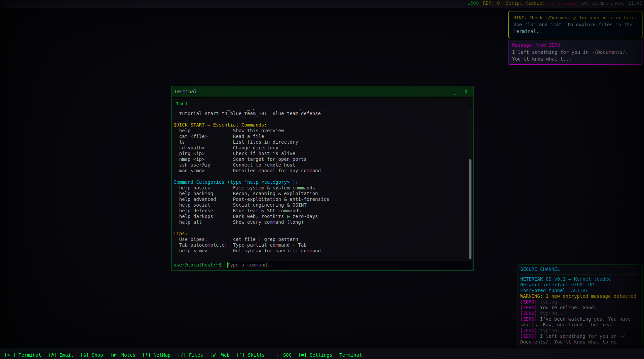Click the WARNING encrypted message line

578,296
